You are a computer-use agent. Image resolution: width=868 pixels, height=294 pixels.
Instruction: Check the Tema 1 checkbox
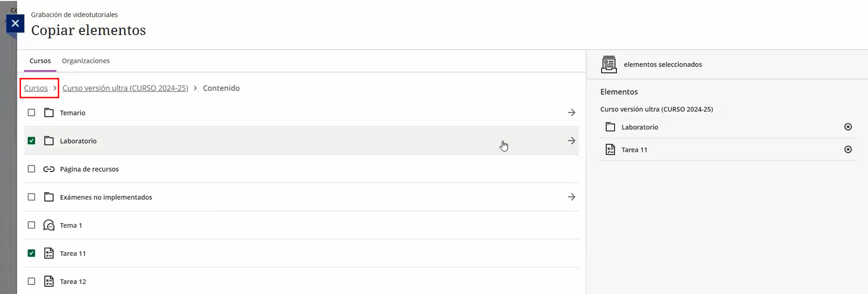(x=31, y=225)
